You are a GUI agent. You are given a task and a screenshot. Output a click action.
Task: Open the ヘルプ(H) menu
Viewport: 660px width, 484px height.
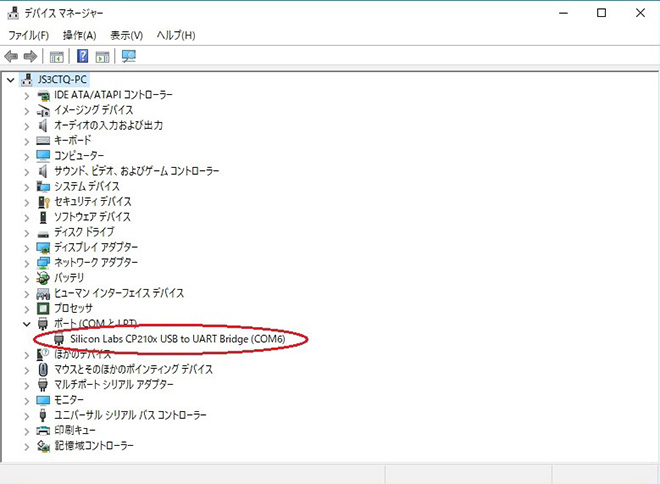pos(176,35)
